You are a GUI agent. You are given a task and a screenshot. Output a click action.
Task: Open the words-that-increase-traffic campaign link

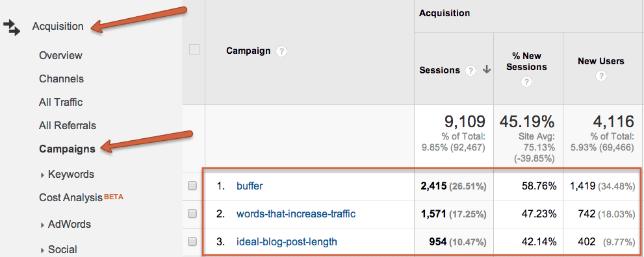[296, 214]
